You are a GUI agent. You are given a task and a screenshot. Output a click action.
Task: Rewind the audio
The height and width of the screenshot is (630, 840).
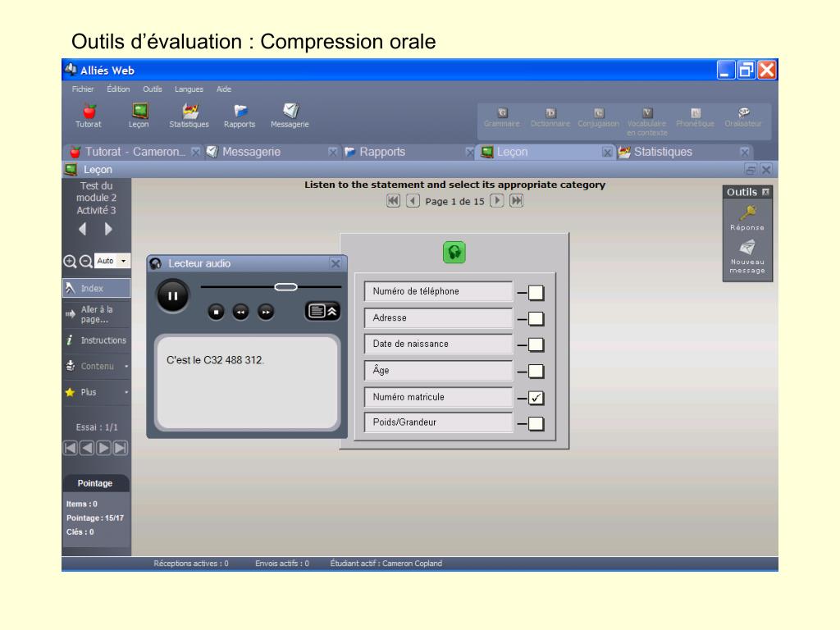240,312
